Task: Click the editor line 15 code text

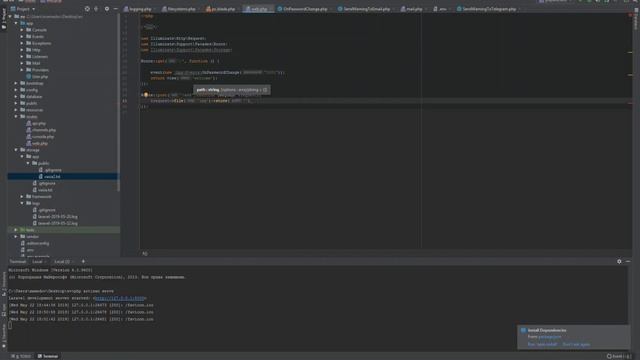Action: click(201, 101)
